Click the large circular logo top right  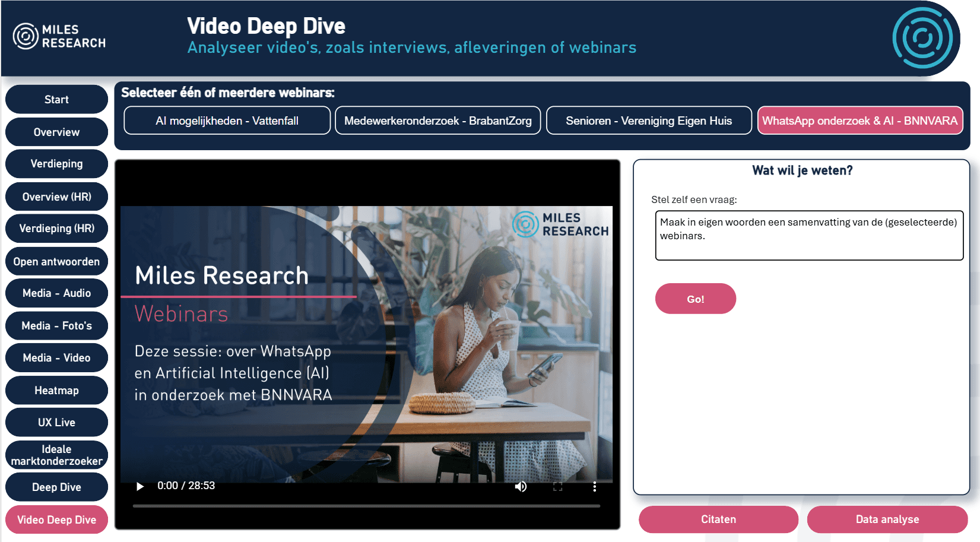924,38
